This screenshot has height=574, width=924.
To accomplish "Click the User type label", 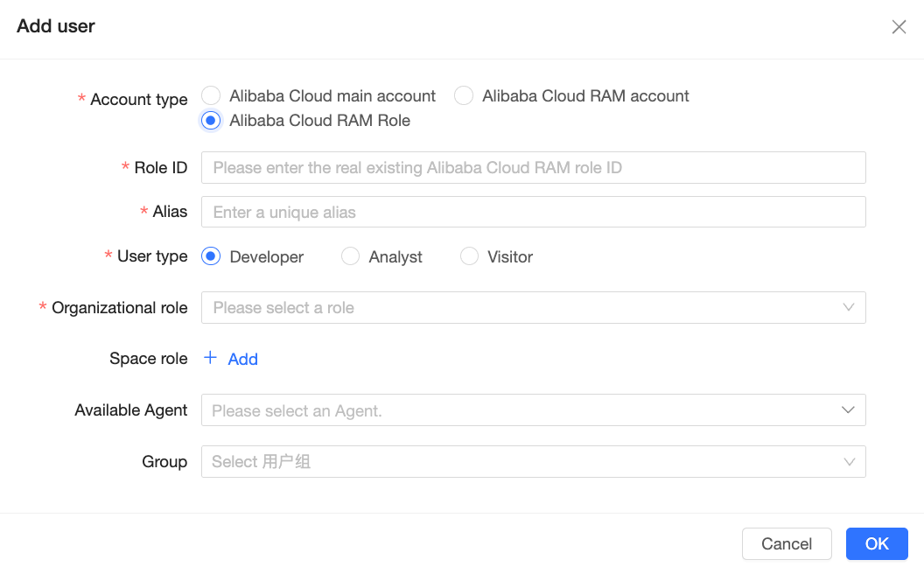I will coord(152,256).
